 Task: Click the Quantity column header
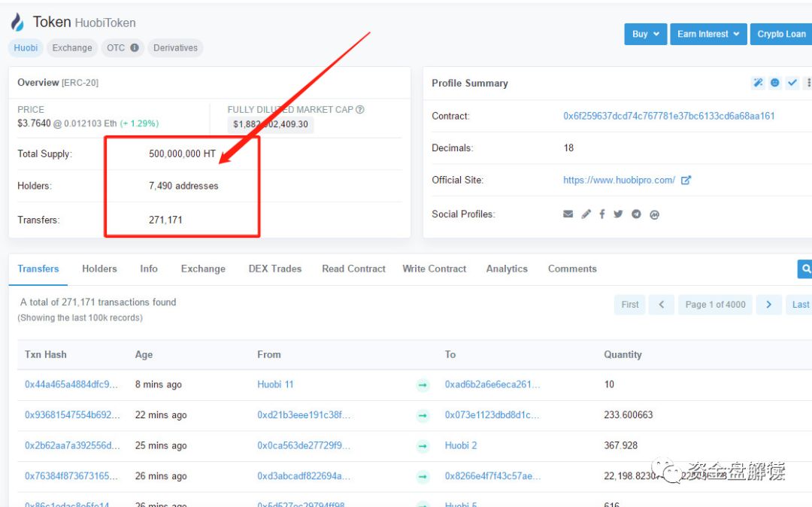point(623,355)
